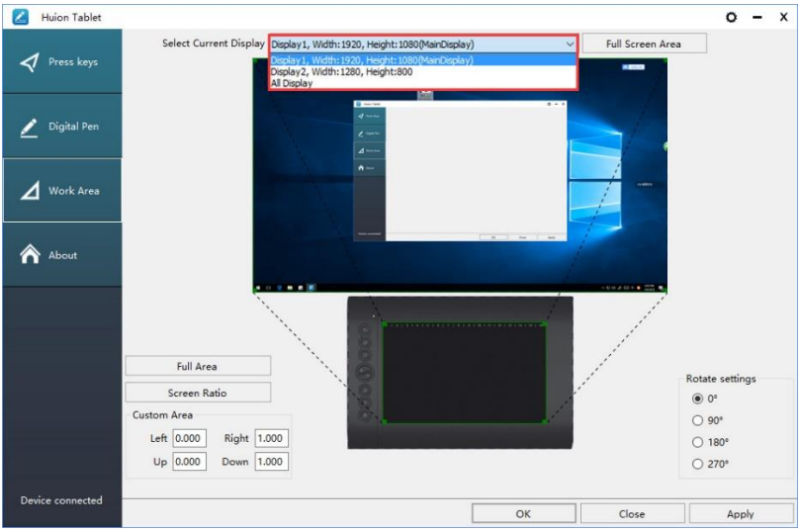Open the Digital Pen tab

pyautogui.click(x=62, y=126)
